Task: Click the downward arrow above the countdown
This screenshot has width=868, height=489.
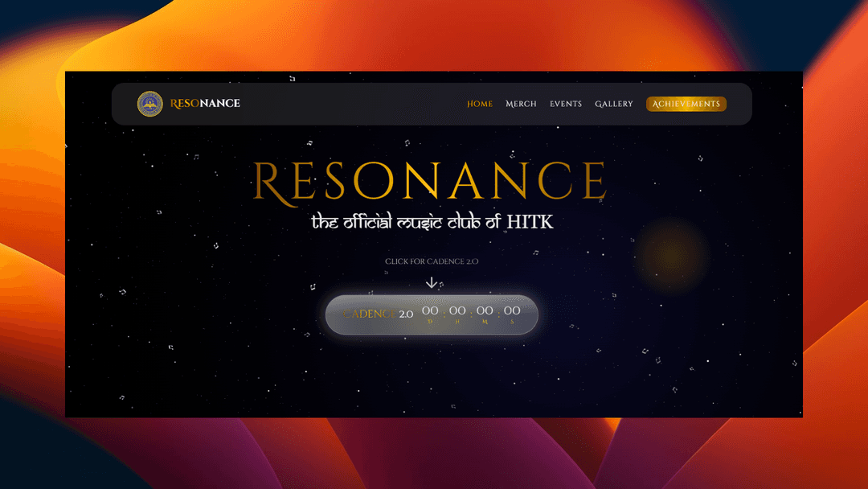Action: pyautogui.click(x=432, y=282)
